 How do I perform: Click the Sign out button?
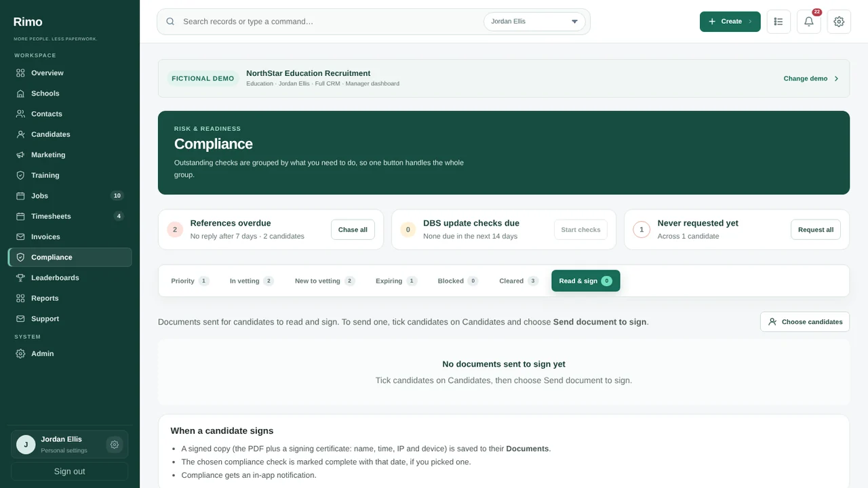[x=70, y=471]
